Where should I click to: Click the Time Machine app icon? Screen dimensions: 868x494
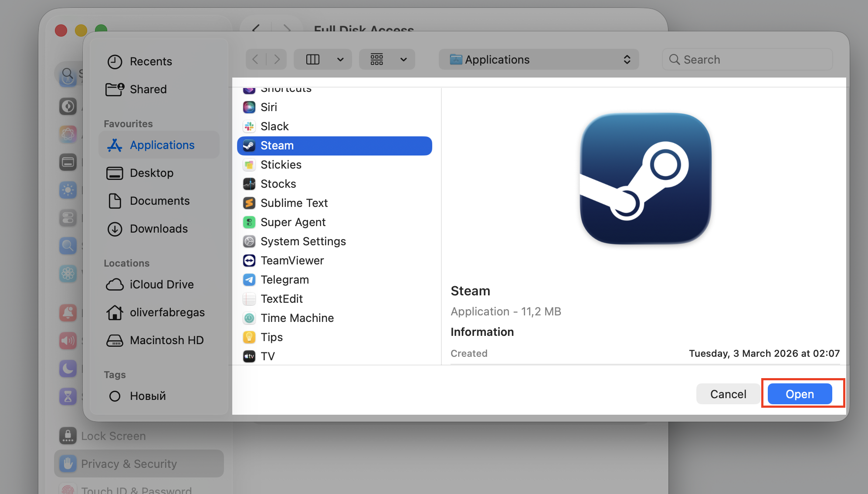pos(249,318)
